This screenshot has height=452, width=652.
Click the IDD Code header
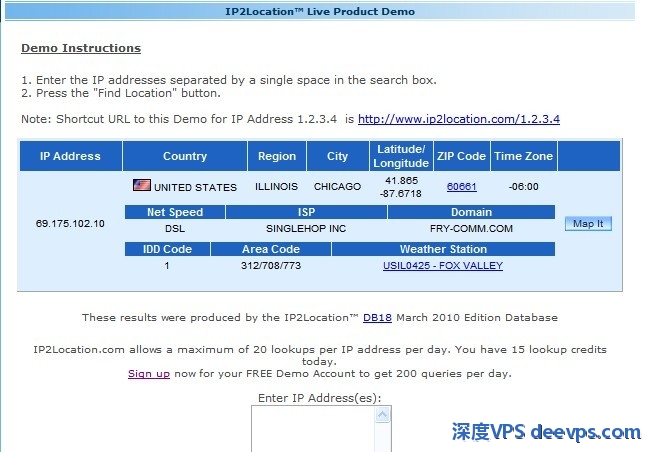click(167, 249)
